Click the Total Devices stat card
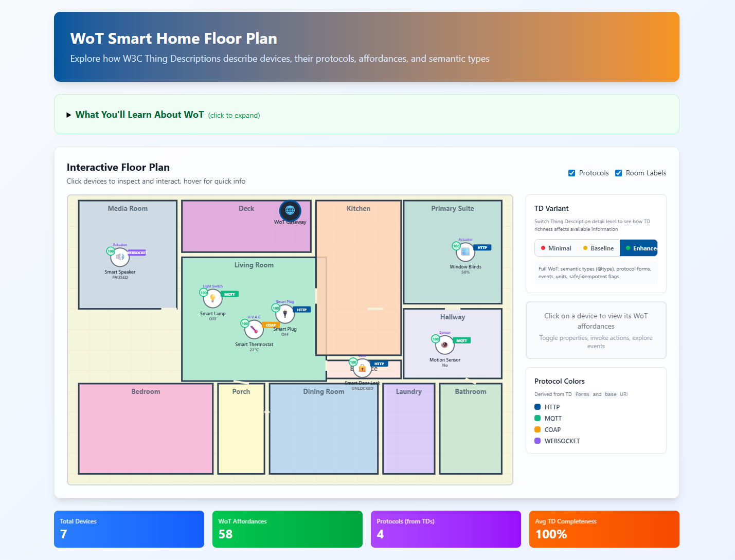735x560 pixels. 129,529
